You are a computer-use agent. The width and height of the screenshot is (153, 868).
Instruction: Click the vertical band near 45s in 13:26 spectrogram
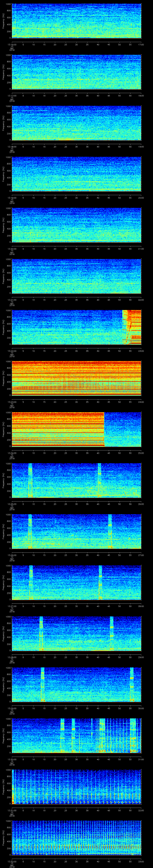[x=110, y=531]
